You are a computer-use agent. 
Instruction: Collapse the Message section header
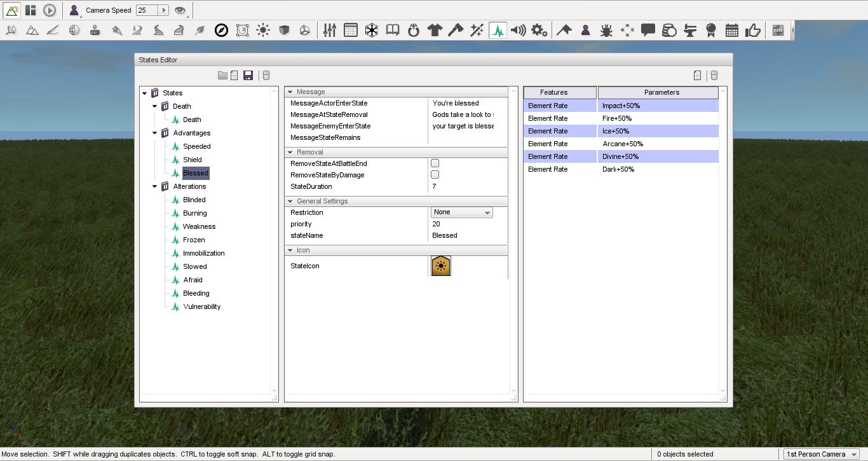coord(291,91)
